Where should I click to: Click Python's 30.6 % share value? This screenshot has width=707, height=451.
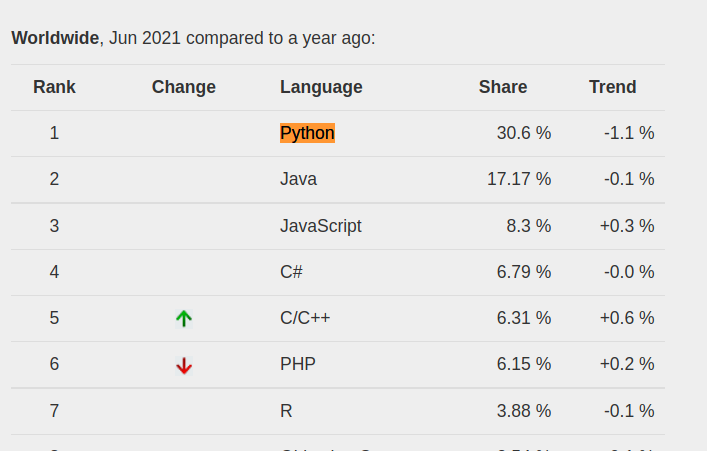tap(523, 133)
